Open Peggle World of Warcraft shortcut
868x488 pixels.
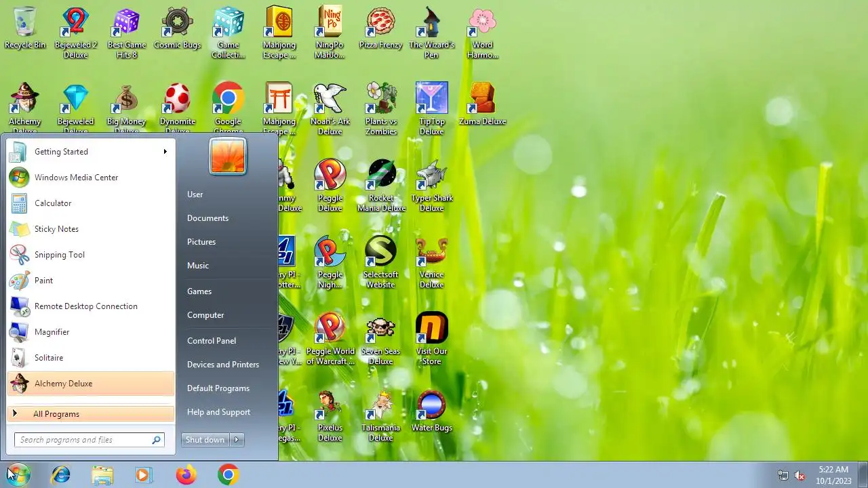click(x=330, y=339)
